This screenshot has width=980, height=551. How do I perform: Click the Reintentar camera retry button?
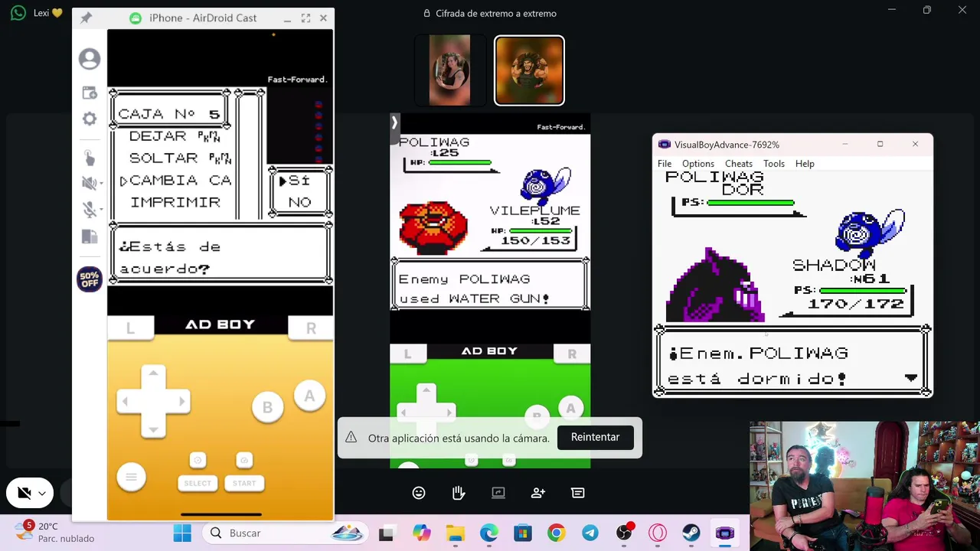pos(595,437)
